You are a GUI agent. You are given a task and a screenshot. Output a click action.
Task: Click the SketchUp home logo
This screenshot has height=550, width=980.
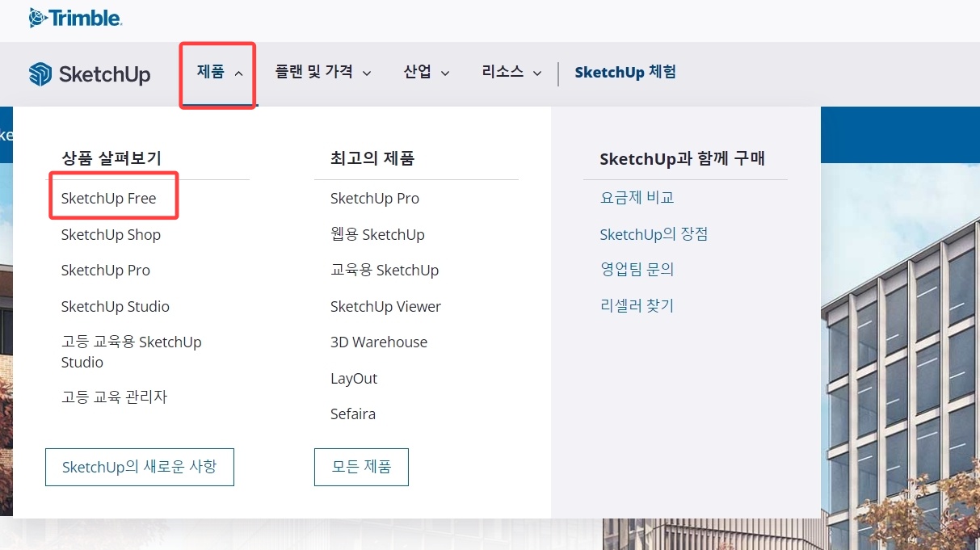coord(89,73)
